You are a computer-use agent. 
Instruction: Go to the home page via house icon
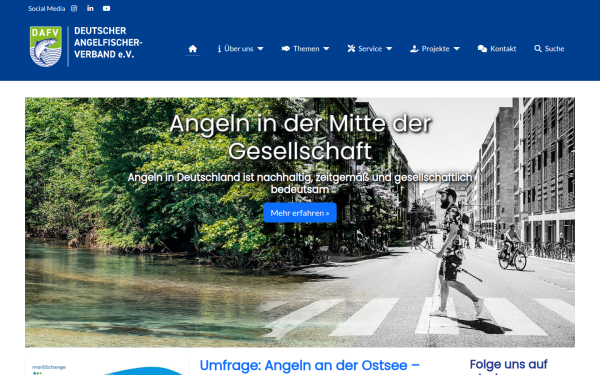pyautogui.click(x=193, y=49)
